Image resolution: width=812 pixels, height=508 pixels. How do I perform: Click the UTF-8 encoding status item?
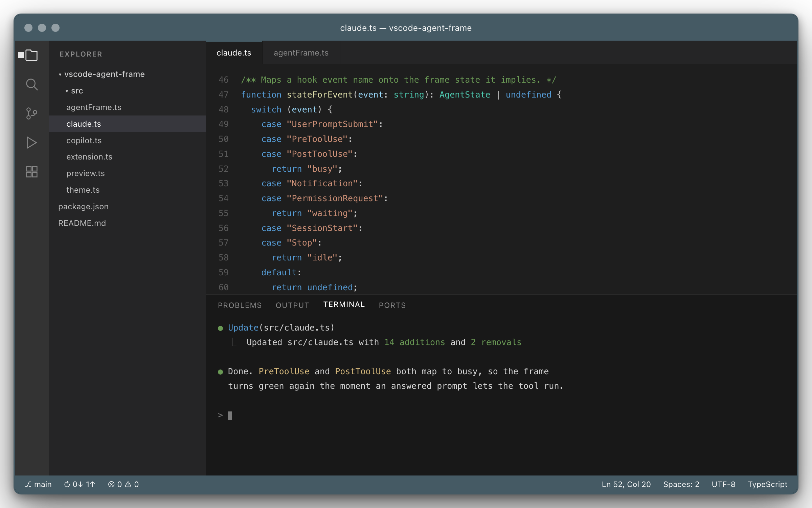pos(723,484)
